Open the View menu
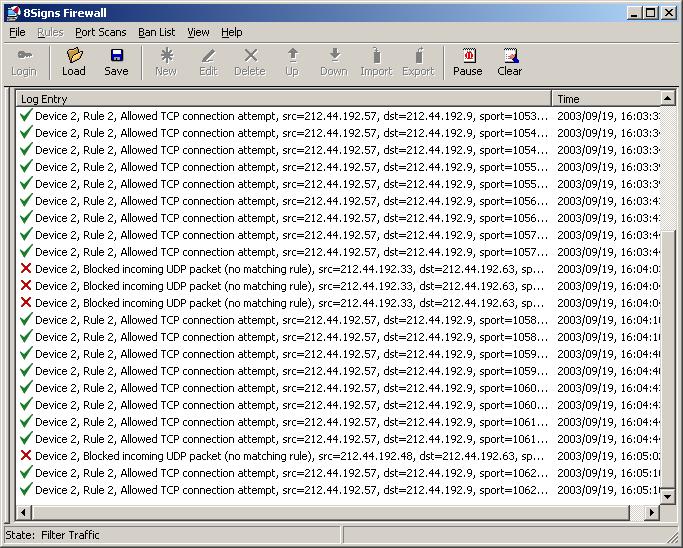The image size is (683, 548). point(198,32)
